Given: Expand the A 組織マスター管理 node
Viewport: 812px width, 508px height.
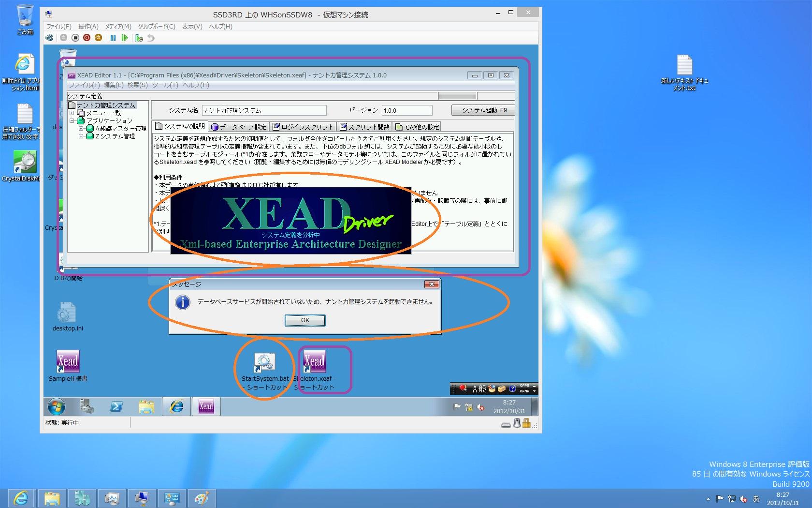Looking at the screenshot, I should (x=81, y=129).
